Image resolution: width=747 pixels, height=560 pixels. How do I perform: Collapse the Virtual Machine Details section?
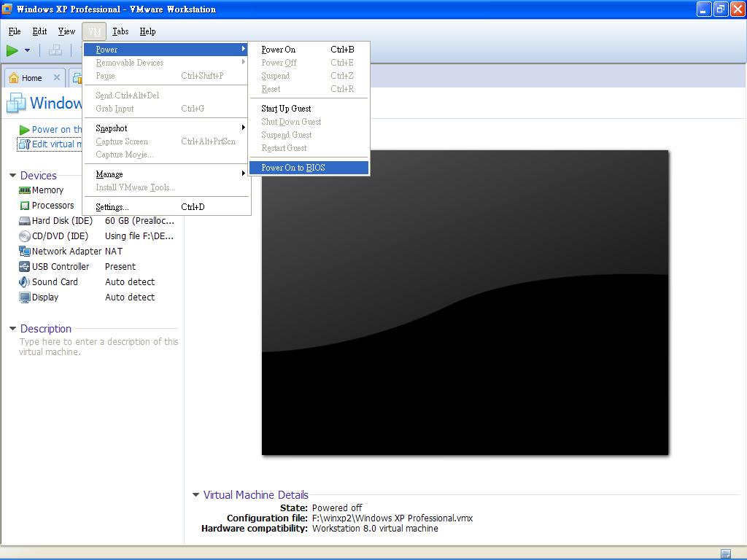point(196,495)
